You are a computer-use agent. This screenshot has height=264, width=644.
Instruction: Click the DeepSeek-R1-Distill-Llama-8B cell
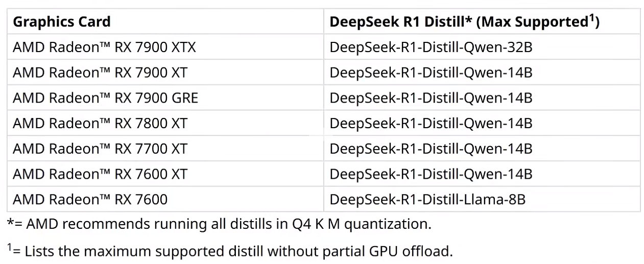(x=427, y=199)
